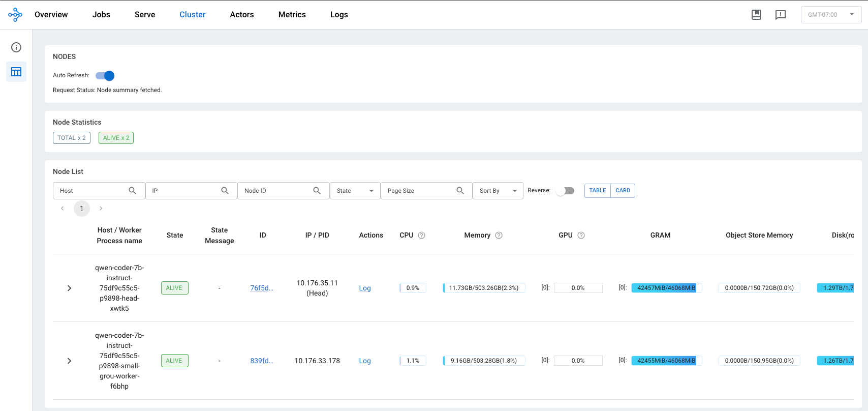The width and height of the screenshot is (868, 411).
Task: Open the info icon in sidebar
Action: pos(16,47)
